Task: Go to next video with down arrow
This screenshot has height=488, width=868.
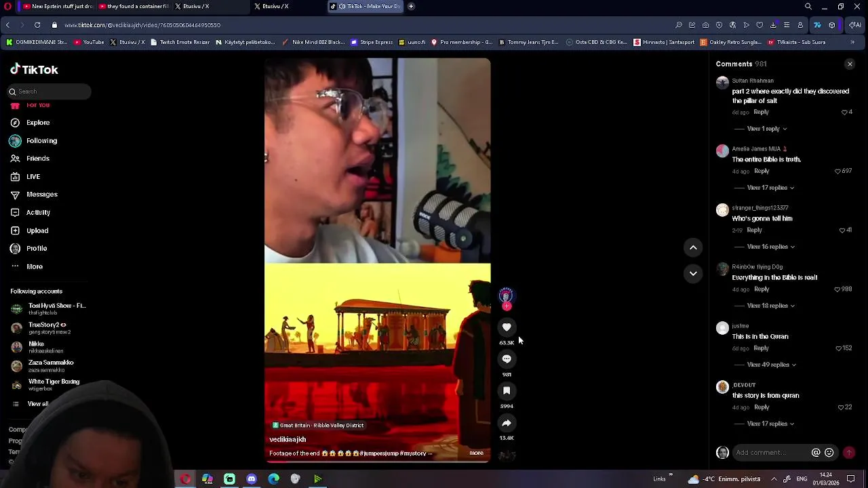Action: click(693, 274)
